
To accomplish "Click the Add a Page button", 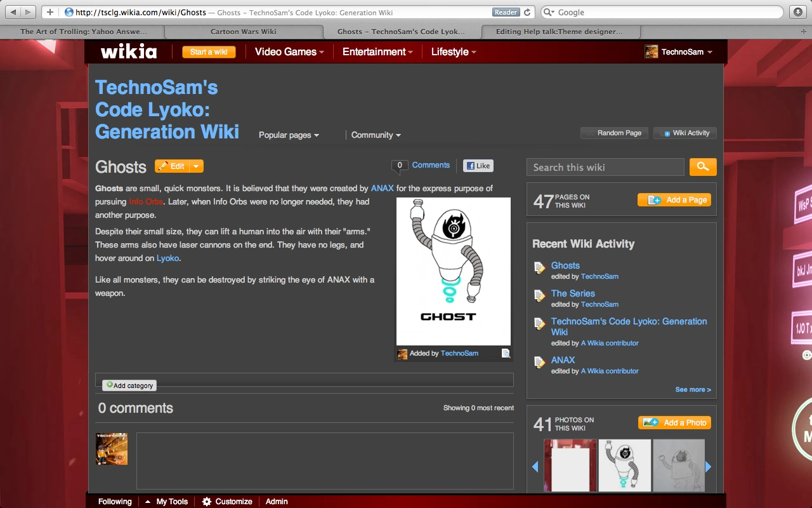I will pyautogui.click(x=674, y=200).
